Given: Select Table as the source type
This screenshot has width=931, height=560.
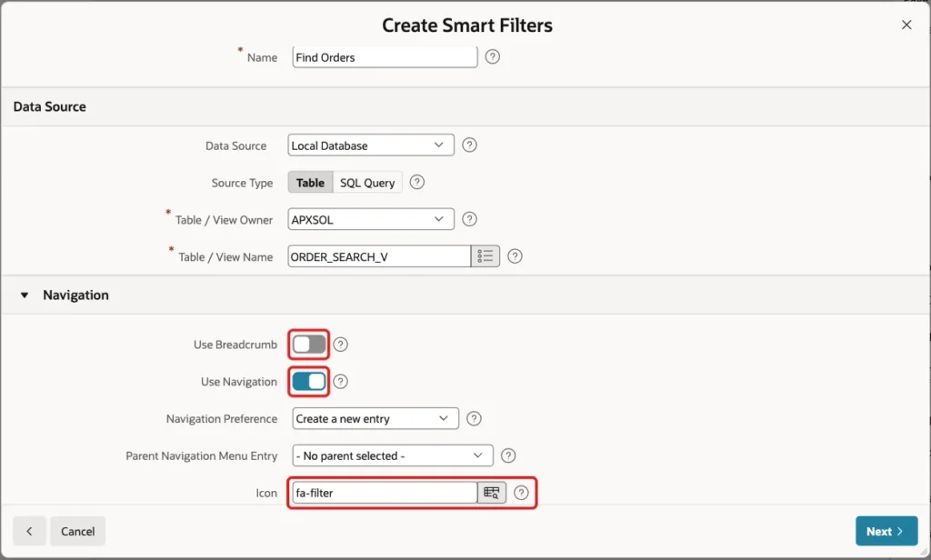Looking at the screenshot, I should pyautogui.click(x=311, y=183).
